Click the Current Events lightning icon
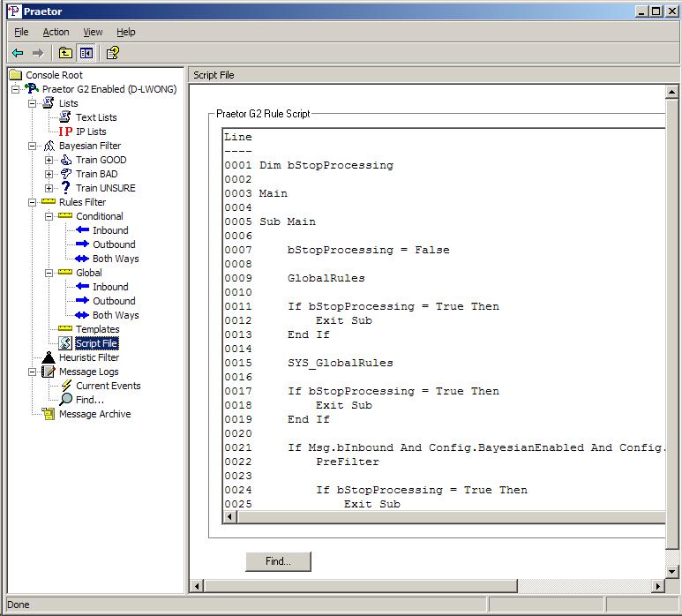The width and height of the screenshot is (682, 616). click(x=65, y=386)
